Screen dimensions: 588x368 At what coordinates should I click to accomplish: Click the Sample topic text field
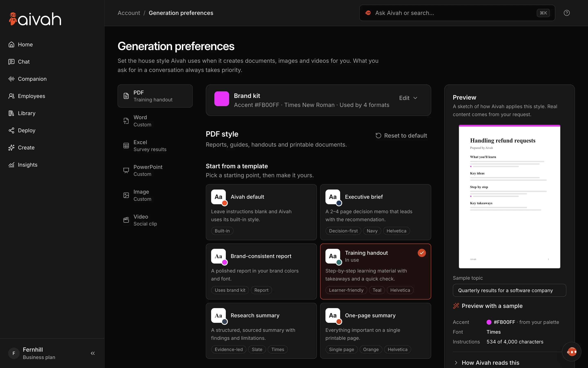coord(509,290)
